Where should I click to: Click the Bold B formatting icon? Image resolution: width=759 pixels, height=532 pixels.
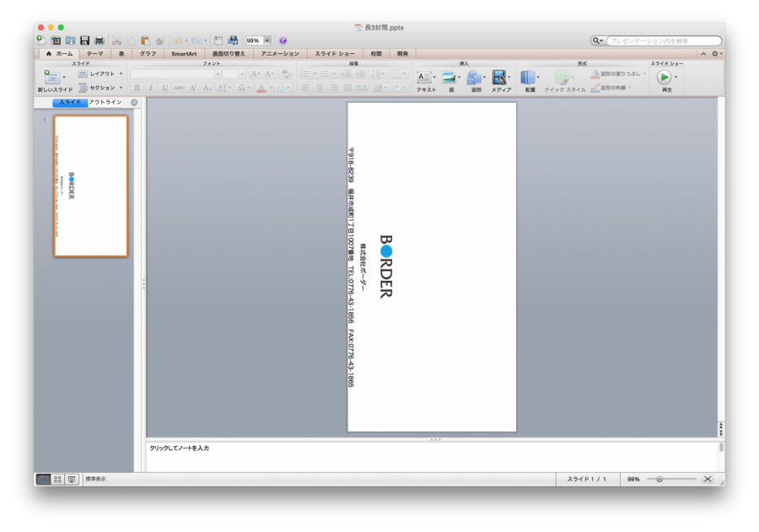pos(137,88)
